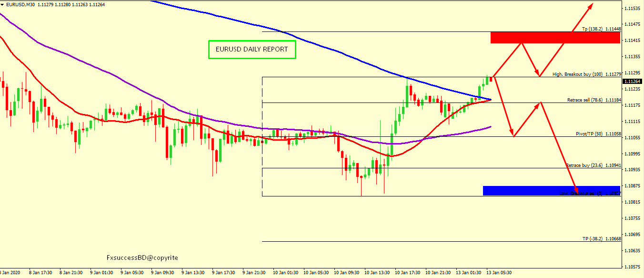Click the Tp (138.2) 1.11448 level label
This screenshot has width=644, height=278.
coord(601,29)
